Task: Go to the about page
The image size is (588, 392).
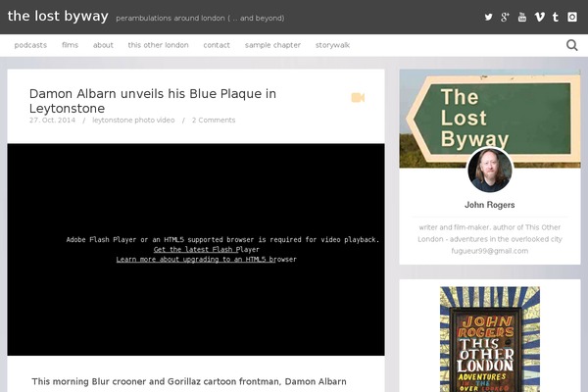Action: coord(103,45)
